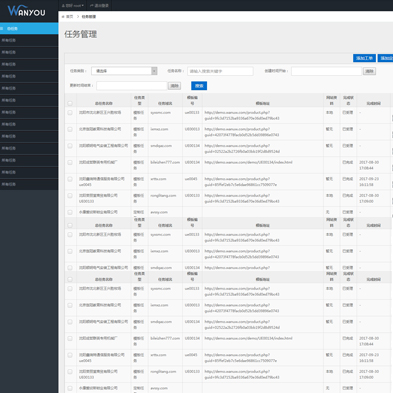393x393 pixels.
Task: Check the iemxz.com row in top table
Action: click(x=70, y=129)
